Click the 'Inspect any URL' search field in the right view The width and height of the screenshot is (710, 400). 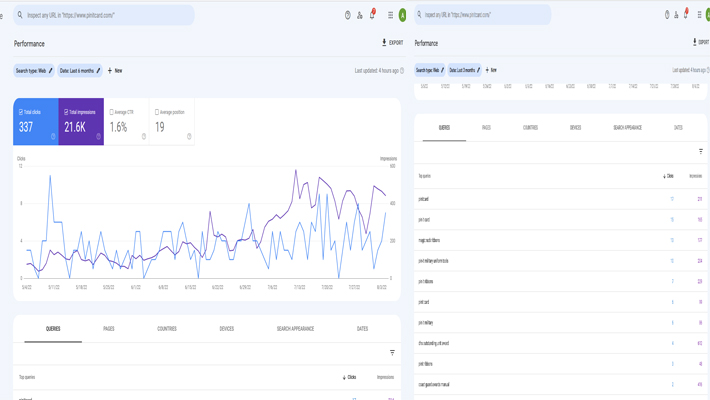(x=483, y=14)
